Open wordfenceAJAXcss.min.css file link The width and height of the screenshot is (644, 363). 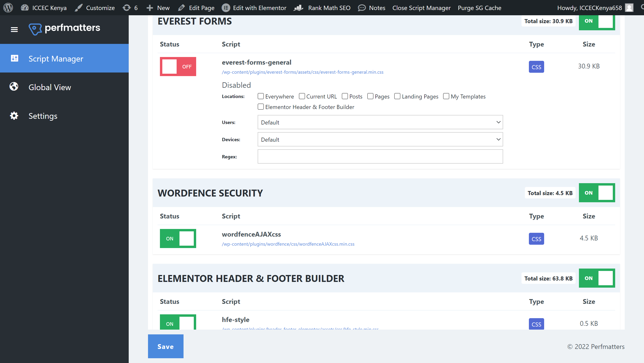(288, 244)
